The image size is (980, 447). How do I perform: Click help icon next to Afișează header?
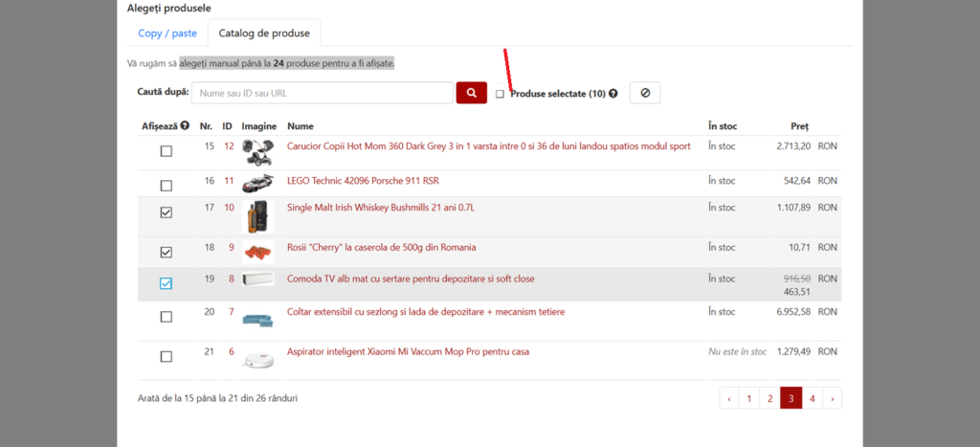(185, 125)
